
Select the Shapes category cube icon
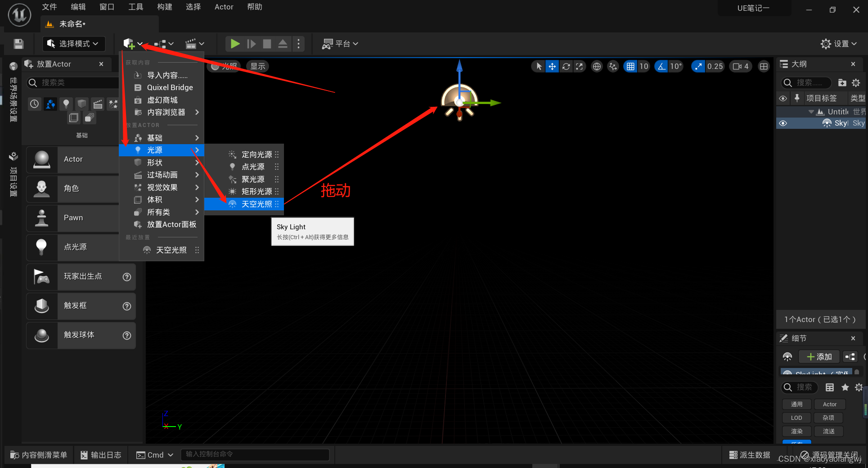coord(82,104)
